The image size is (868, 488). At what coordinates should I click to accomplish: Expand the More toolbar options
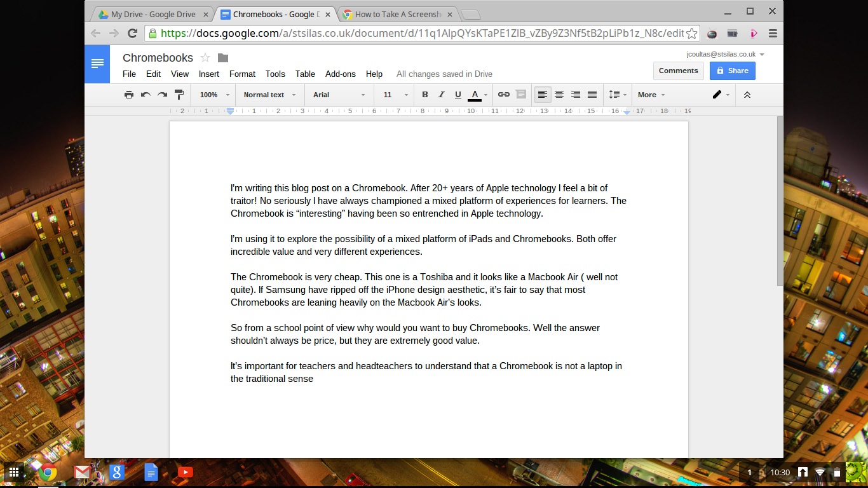coord(651,95)
